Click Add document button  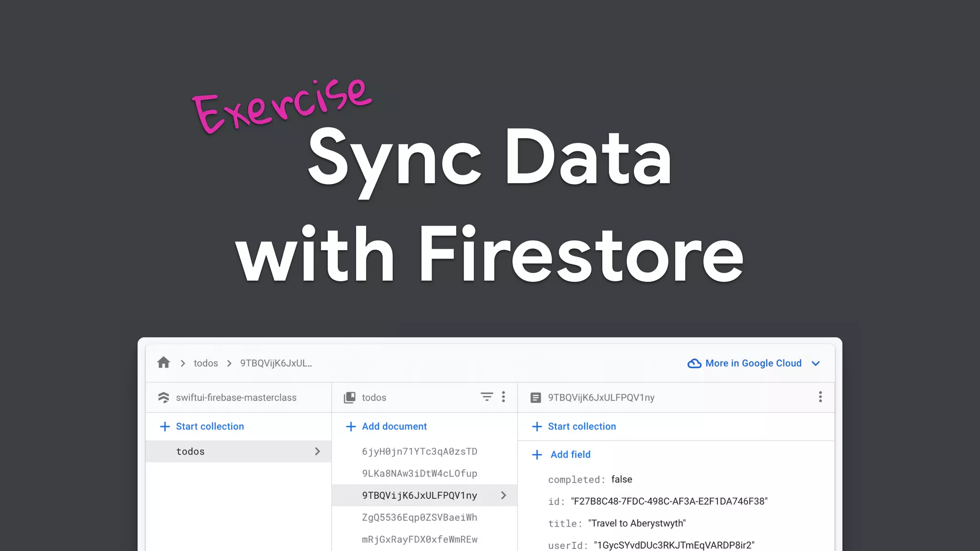point(394,426)
